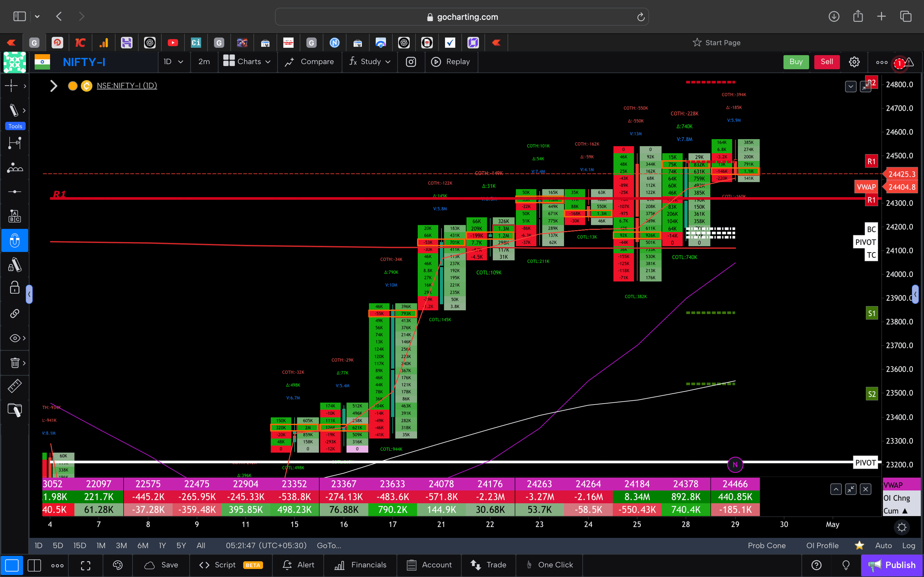Open the theme palette picker

point(117,565)
